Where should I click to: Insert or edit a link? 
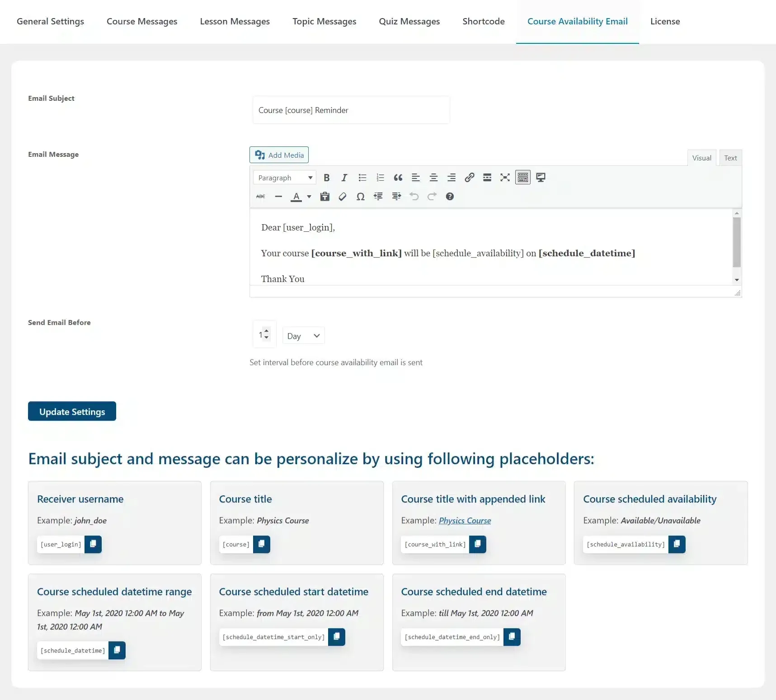pos(469,177)
